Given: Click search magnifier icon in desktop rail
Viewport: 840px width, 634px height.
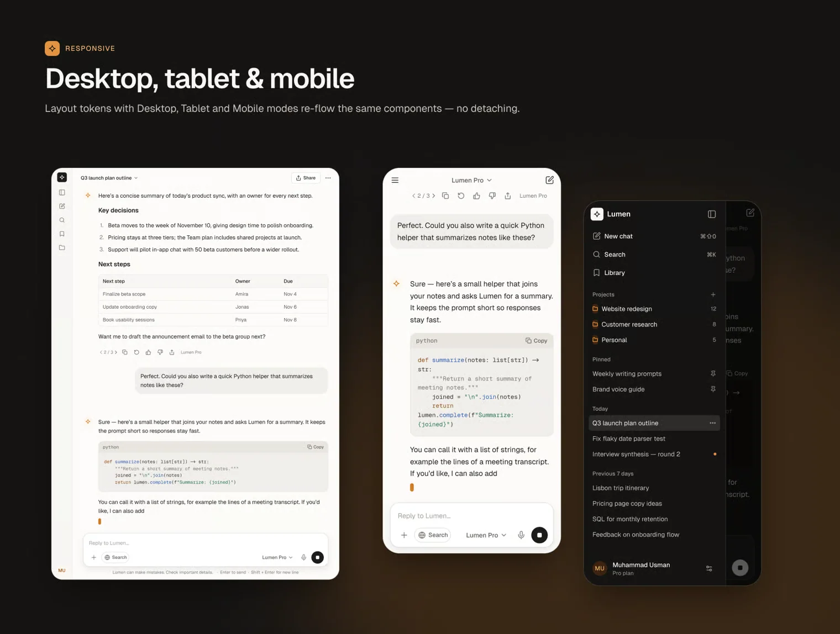Looking at the screenshot, I should click(x=62, y=220).
